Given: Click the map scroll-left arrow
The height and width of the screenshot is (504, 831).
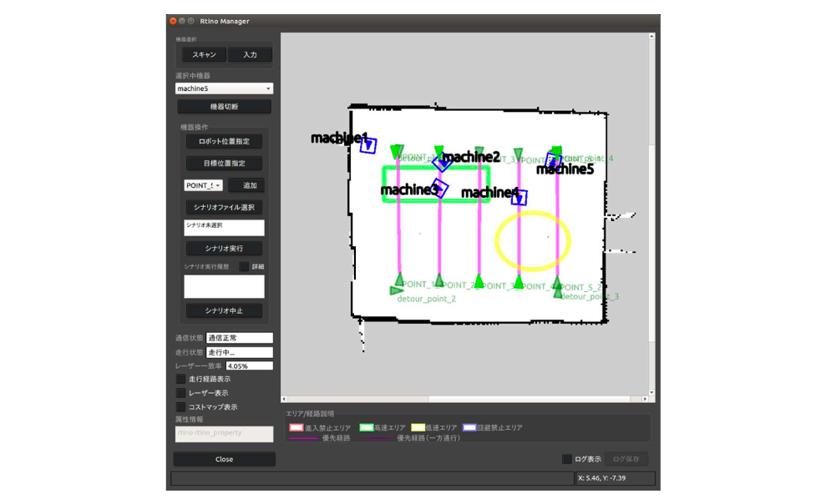Looking at the screenshot, I should 284,399.
